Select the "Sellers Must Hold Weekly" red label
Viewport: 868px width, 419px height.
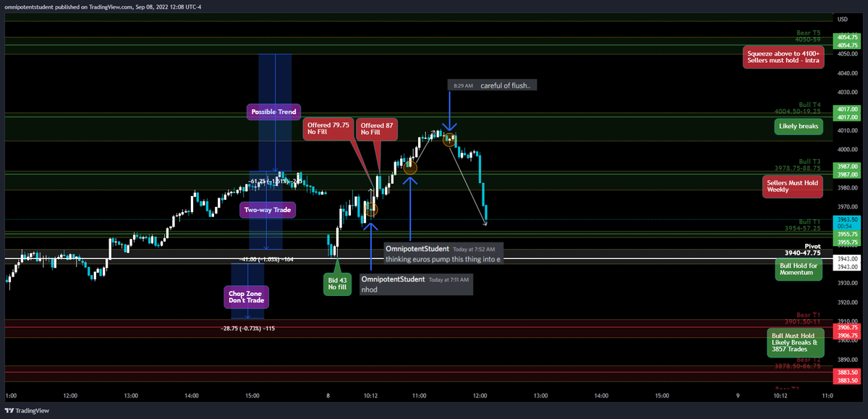point(793,186)
